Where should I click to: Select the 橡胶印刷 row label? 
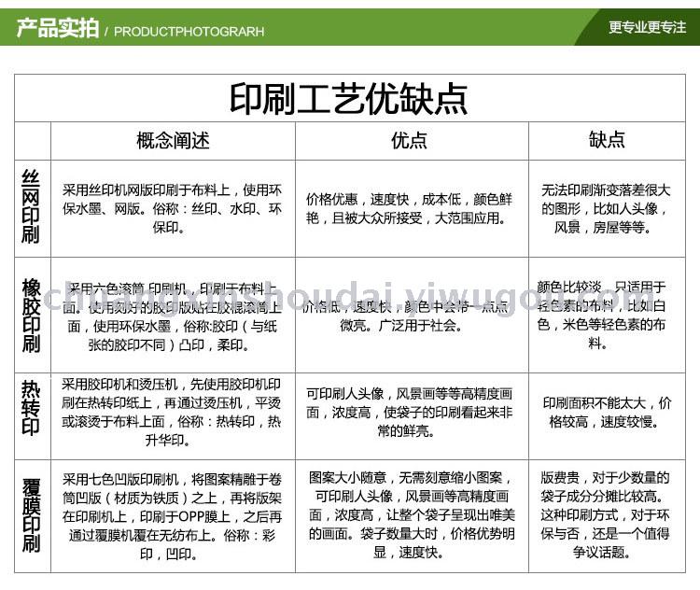coord(31,315)
